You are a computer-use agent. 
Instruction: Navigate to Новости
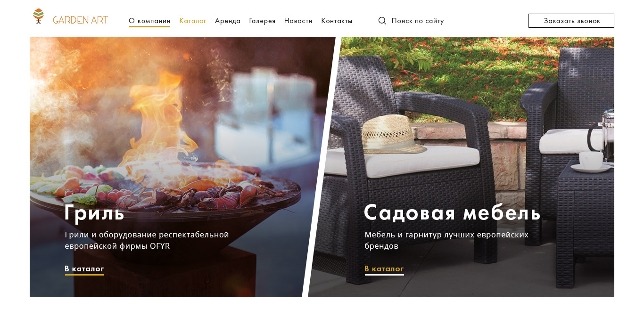[x=298, y=21]
